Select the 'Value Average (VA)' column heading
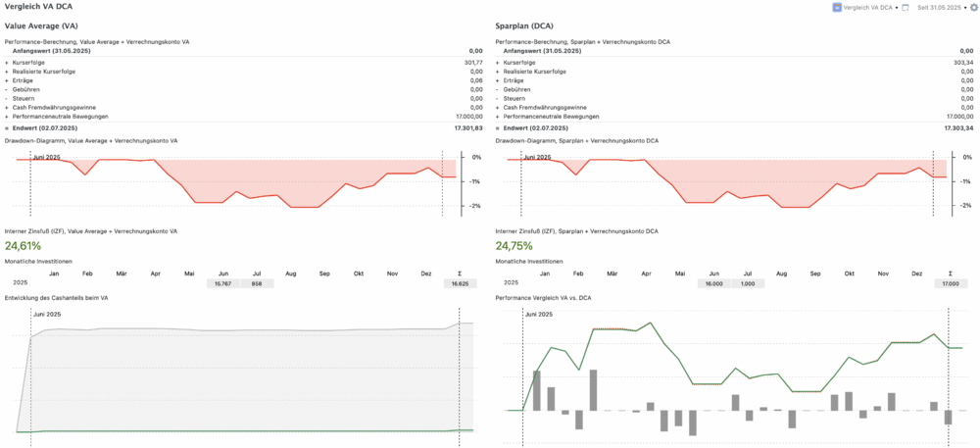This screenshot has width=980, height=448. click(35, 24)
